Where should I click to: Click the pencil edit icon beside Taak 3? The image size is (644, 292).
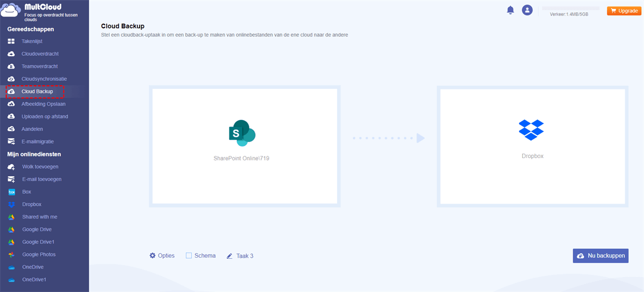[230, 256]
